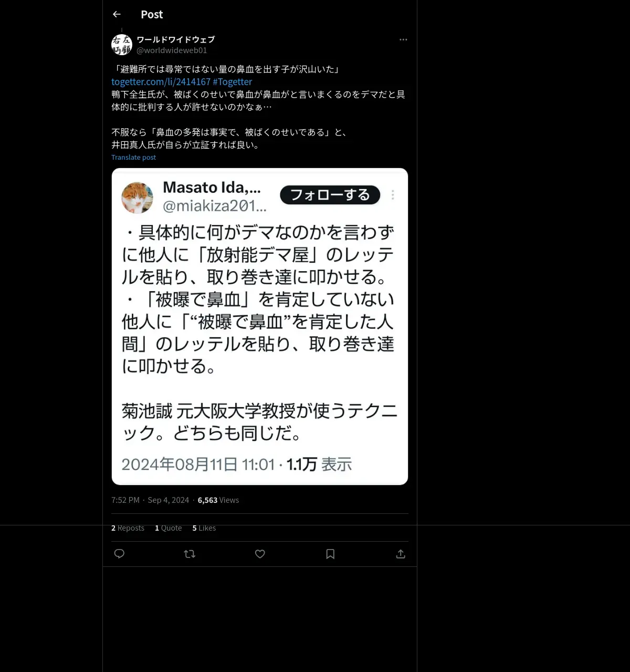The image size is (630, 672).
Task: Show the 5 Likes list
Action: 204,528
